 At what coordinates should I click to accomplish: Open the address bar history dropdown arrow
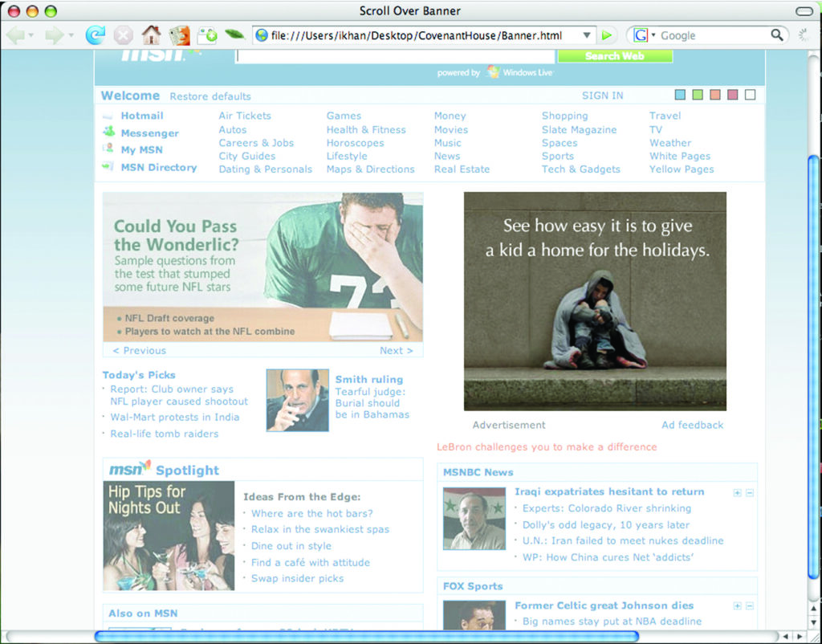(587, 35)
